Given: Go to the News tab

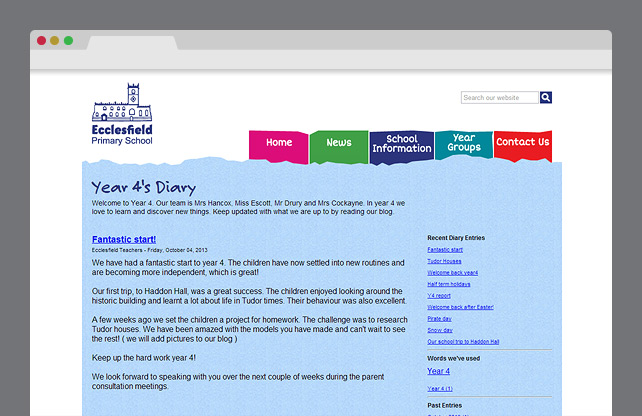Looking at the screenshot, I should [x=339, y=144].
